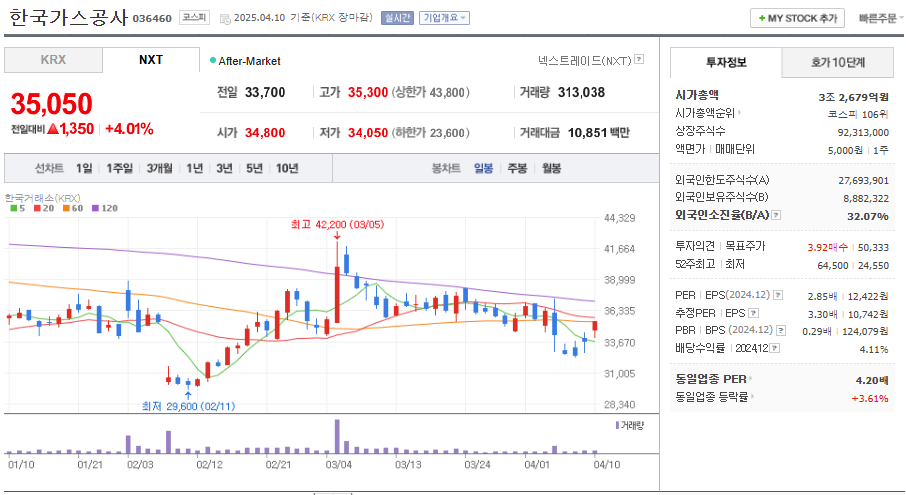
Task: Click the 넥스트레이드(NXT) label
Action: point(585,60)
